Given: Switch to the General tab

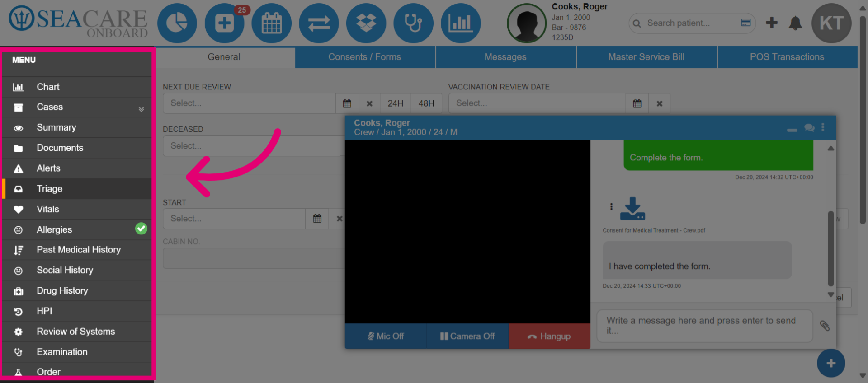Looking at the screenshot, I should 224,57.
